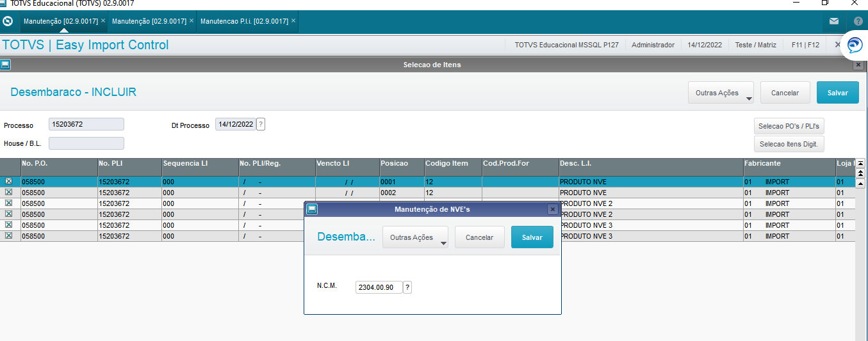Switch to Manutencao P.l.i. [02.9.0017] tab
The width and height of the screenshot is (868, 341).
(244, 21)
